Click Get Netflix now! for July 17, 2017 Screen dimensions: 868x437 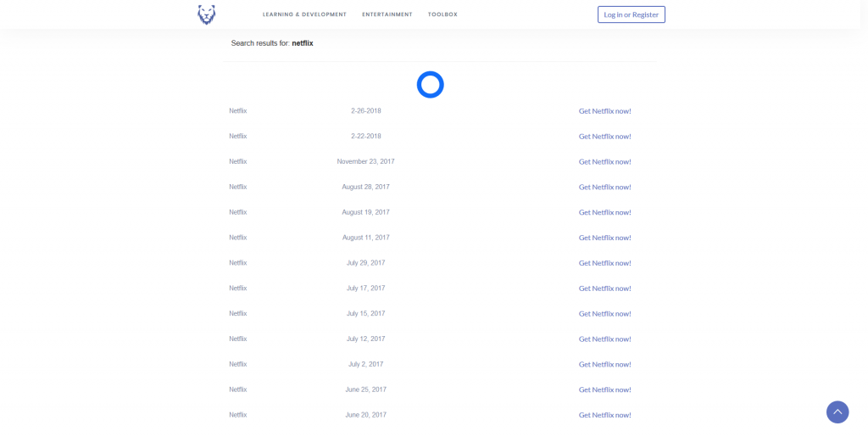(x=604, y=289)
